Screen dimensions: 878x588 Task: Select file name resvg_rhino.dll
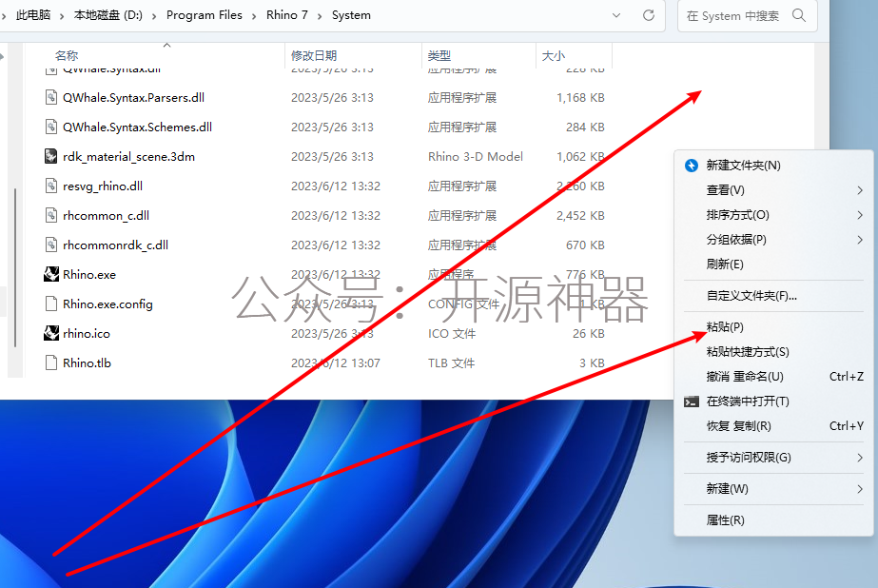(x=103, y=186)
